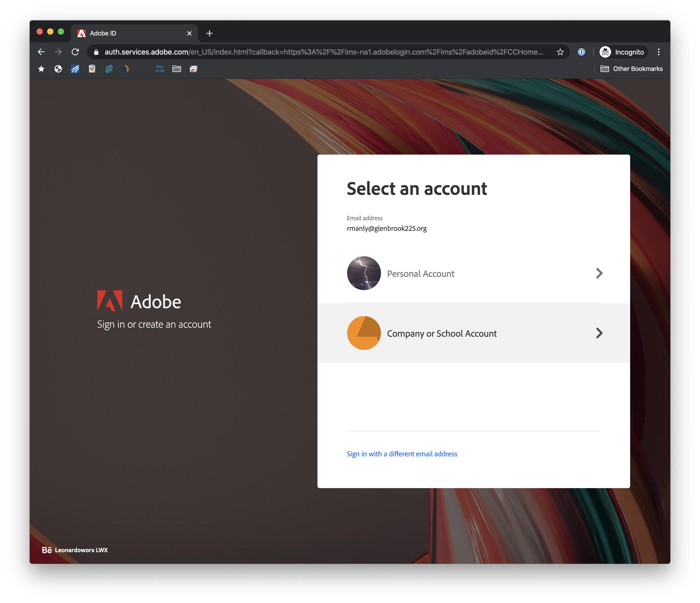Go back to the previous page
The height and width of the screenshot is (603, 700).
pyautogui.click(x=41, y=52)
